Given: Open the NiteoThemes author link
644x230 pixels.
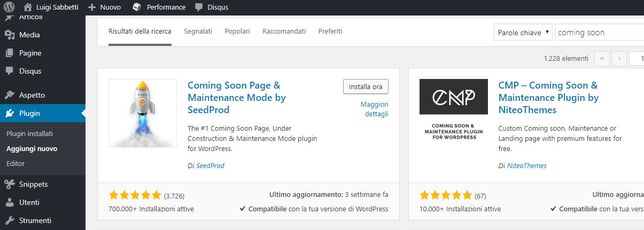Looking at the screenshot, I should point(527,166).
